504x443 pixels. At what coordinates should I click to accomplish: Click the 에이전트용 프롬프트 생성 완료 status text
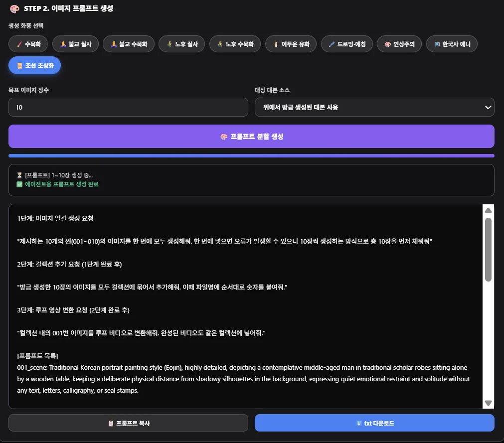pos(62,184)
